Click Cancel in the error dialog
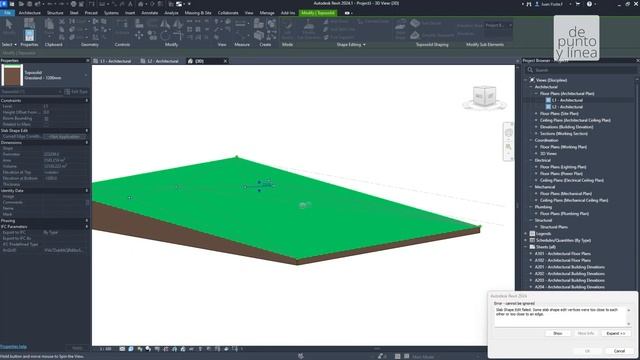 coord(619,351)
